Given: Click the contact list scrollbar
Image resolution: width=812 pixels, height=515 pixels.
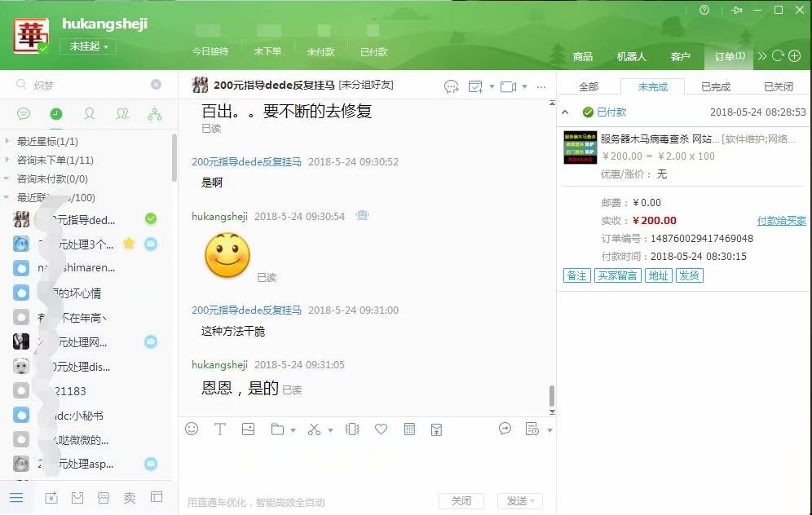Looking at the screenshot, I should coord(174,158).
